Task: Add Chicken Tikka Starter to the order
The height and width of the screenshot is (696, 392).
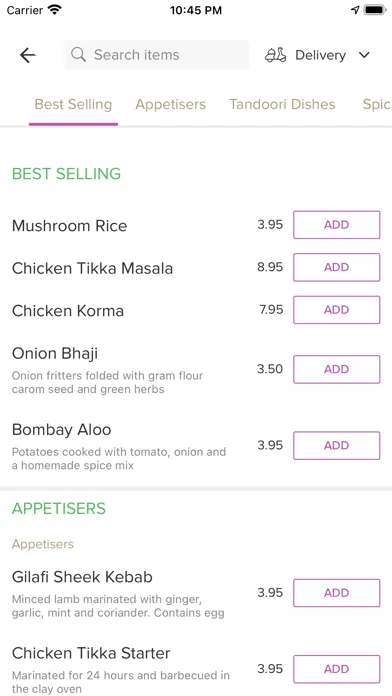Action: (x=337, y=669)
